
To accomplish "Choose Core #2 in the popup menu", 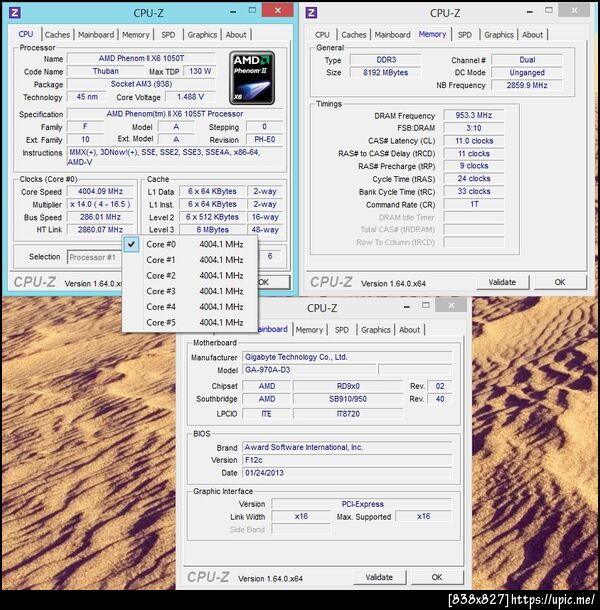I will (189, 275).
